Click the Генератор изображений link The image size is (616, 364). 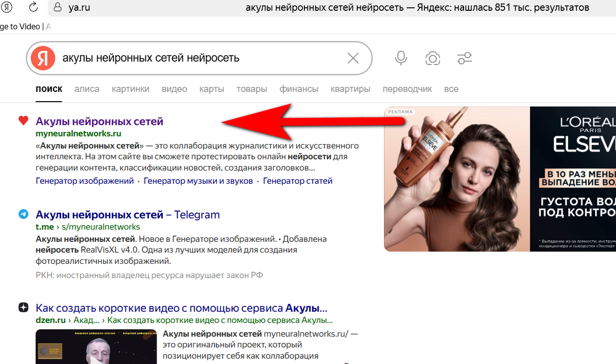[84, 181]
